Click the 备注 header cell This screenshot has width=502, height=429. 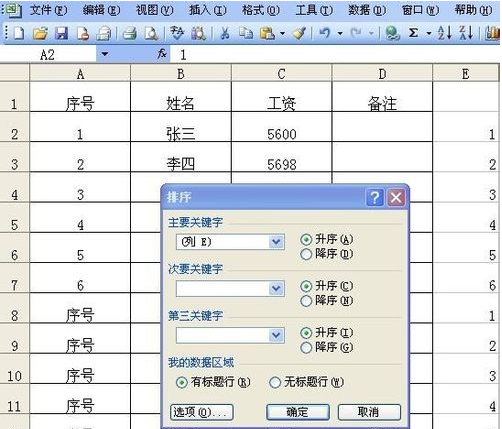click(382, 97)
